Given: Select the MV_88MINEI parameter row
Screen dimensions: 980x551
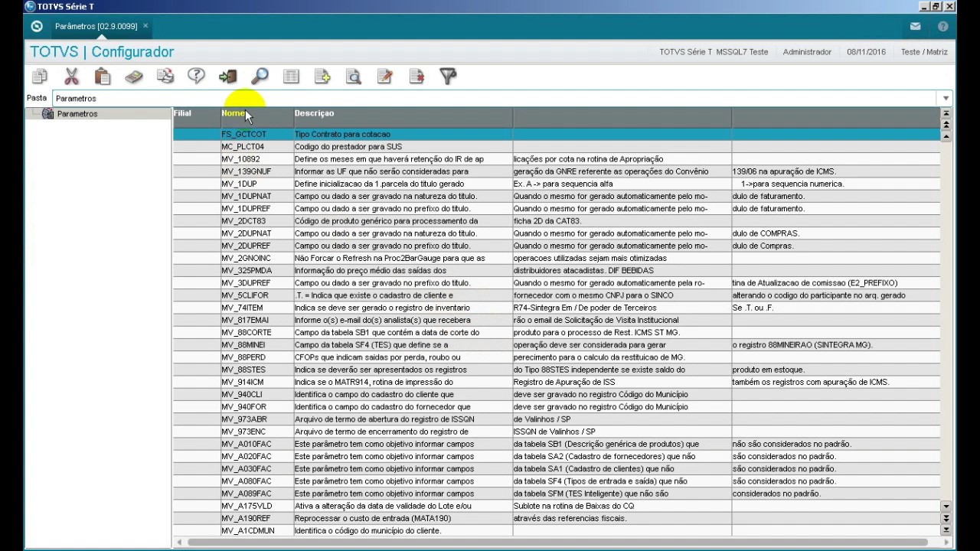Looking at the screenshot, I should (x=557, y=345).
